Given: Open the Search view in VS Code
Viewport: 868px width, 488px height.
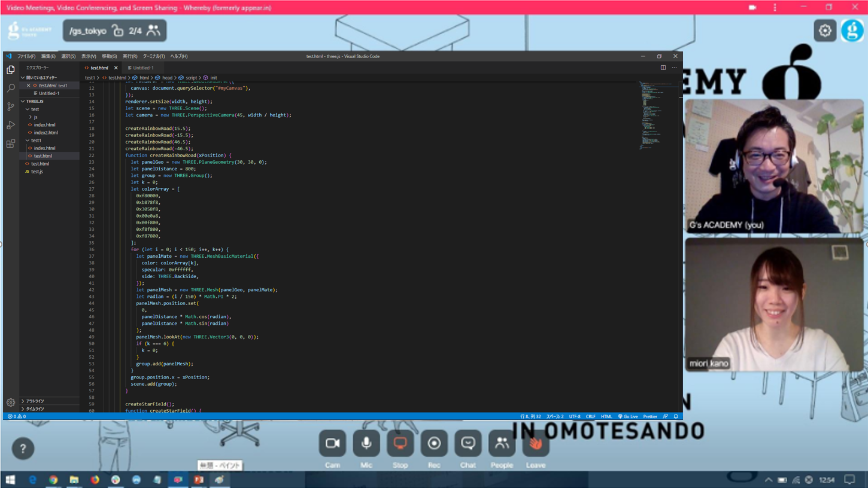Looking at the screenshot, I should pos(11,89).
